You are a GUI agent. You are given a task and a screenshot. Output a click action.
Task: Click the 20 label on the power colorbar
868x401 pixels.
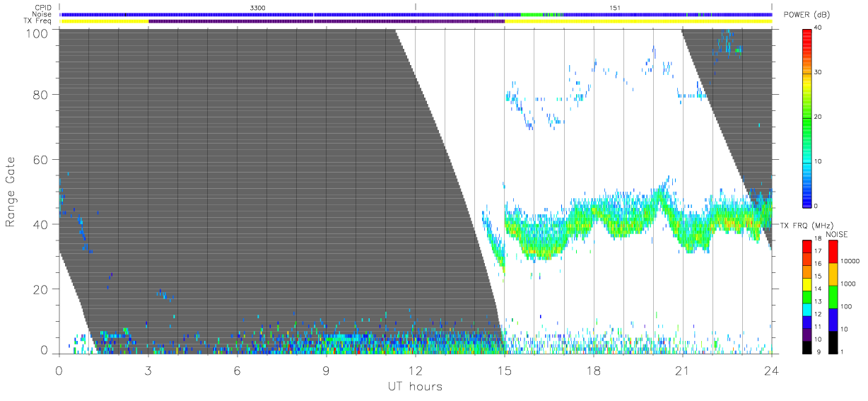click(x=818, y=117)
